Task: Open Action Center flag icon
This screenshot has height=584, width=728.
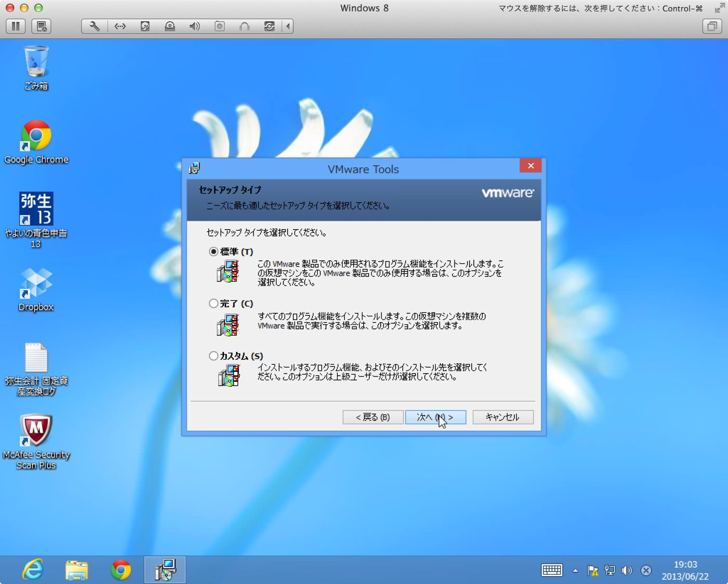Action: [x=592, y=570]
